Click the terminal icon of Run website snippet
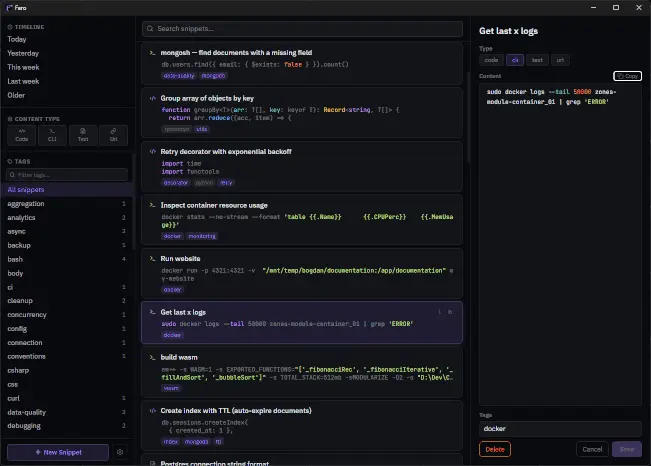The width and height of the screenshot is (651, 466). (152, 258)
